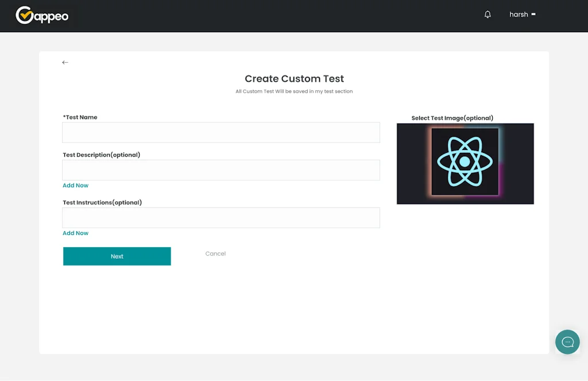
Task: Click inside the Test Name field
Action: click(221, 132)
